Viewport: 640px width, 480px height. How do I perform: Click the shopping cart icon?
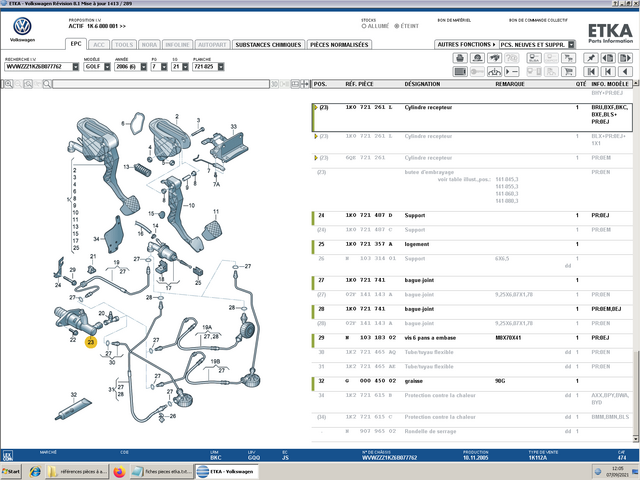click(568, 72)
